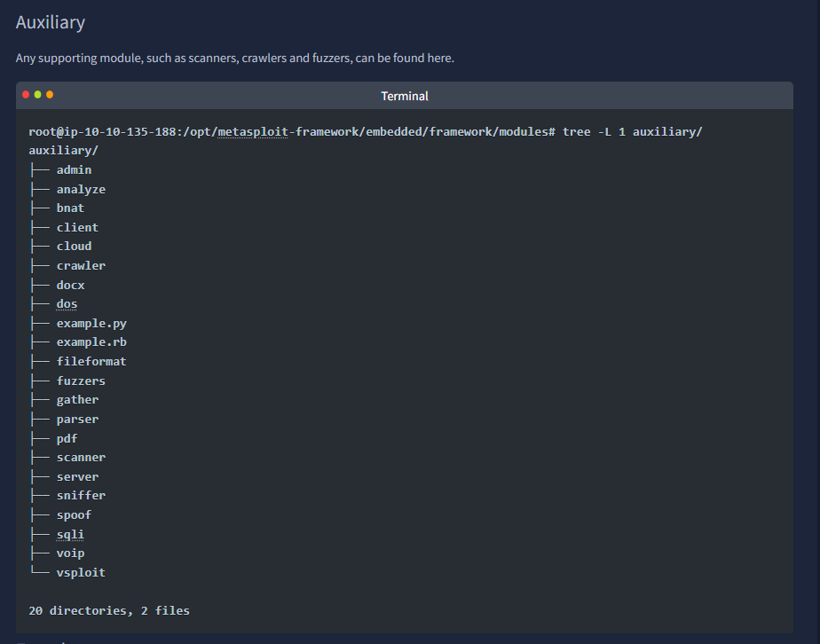This screenshot has height=644, width=820.
Task: Click the fuzzers directory entry
Action: (81, 381)
